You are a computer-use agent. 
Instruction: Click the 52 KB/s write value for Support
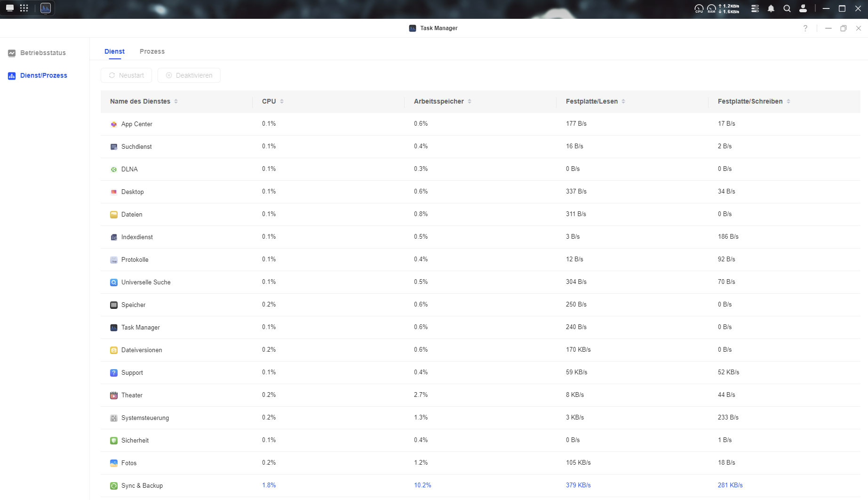pos(728,372)
